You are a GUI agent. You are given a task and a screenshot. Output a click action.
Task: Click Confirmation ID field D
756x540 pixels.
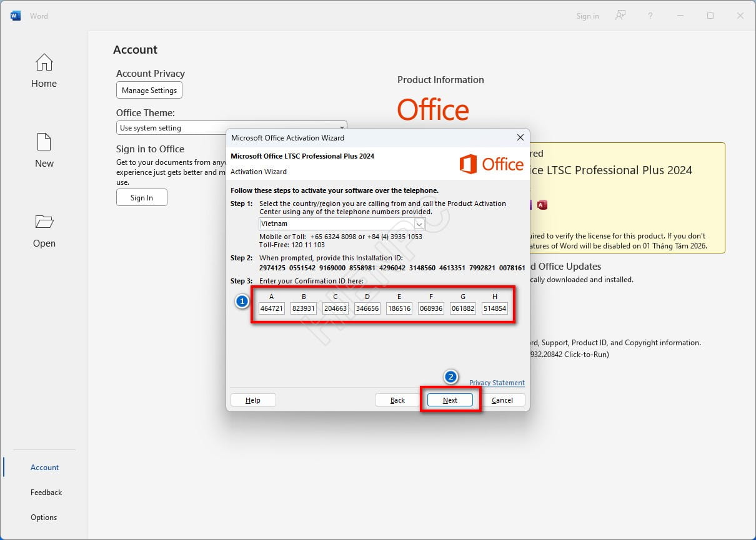tap(367, 308)
